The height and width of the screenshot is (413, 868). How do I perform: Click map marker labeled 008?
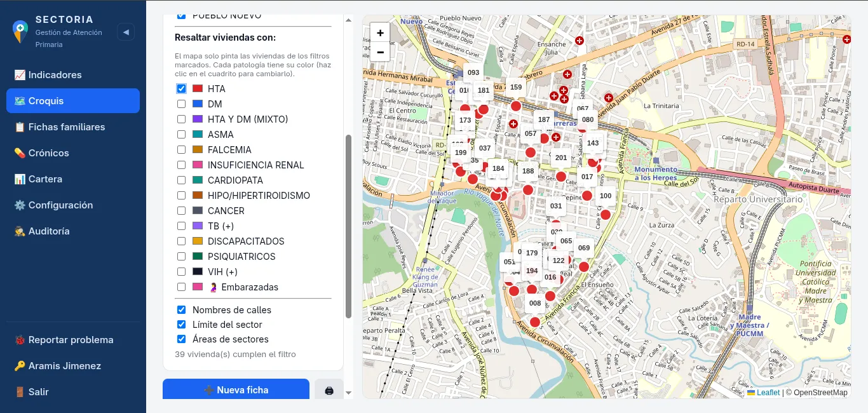(x=535, y=304)
